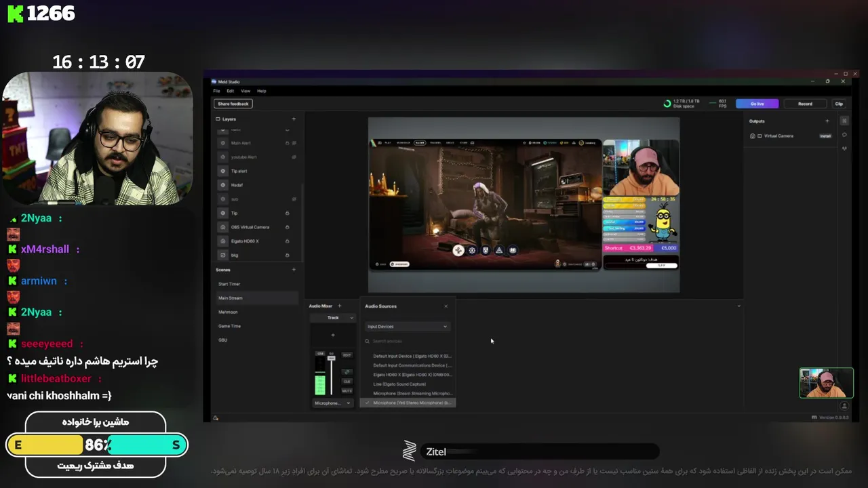This screenshot has width=868, height=488.
Task: Click the sub layer type icon
Action: pyautogui.click(x=222, y=199)
